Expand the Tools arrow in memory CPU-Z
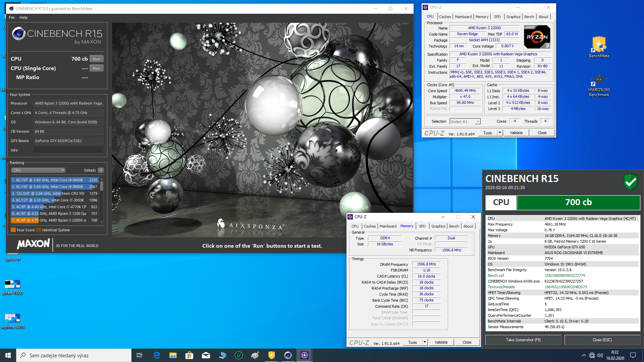 tap(425, 342)
